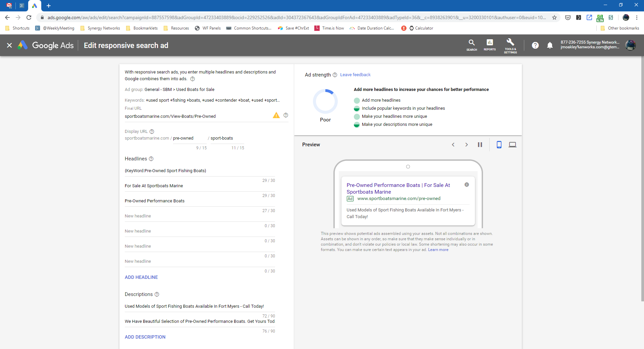Click the Final URL warning triangle icon
Viewport: 644px width, 349px height.
pyautogui.click(x=276, y=115)
